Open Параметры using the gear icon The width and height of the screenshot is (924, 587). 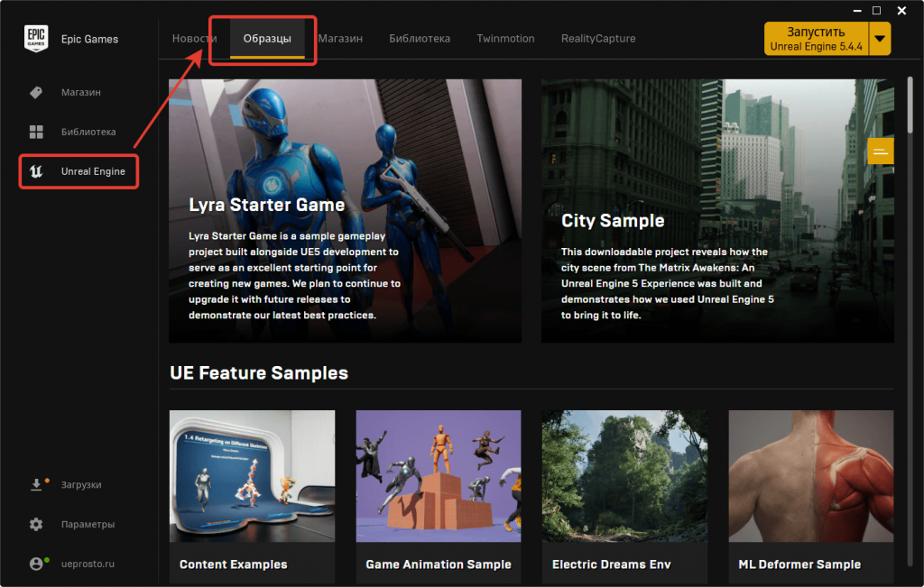tap(36, 524)
